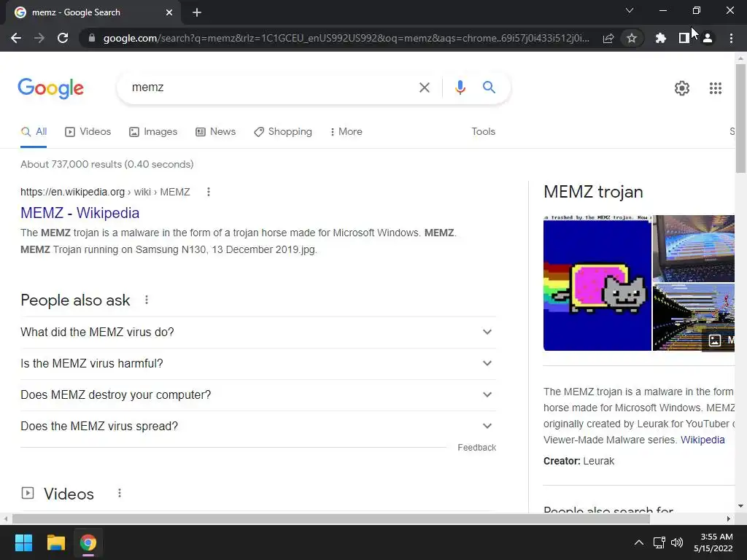Open volume control in system tray
Image resolution: width=747 pixels, height=560 pixels.
pyautogui.click(x=676, y=542)
